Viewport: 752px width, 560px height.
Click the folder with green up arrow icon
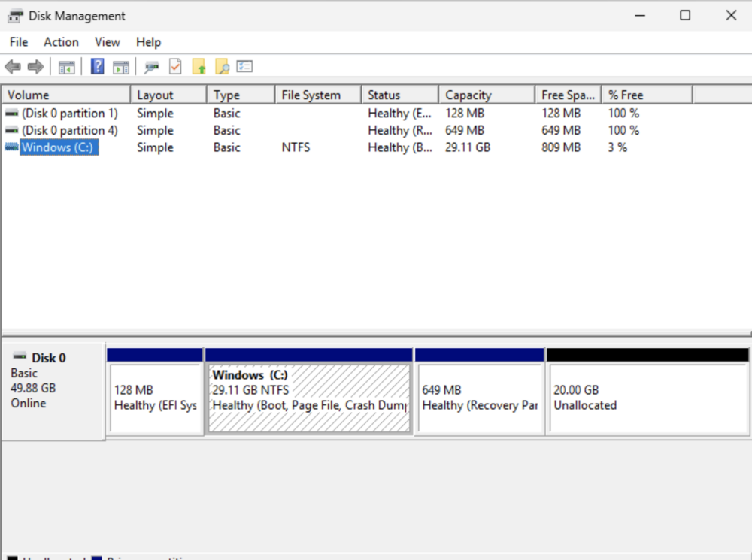[199, 67]
